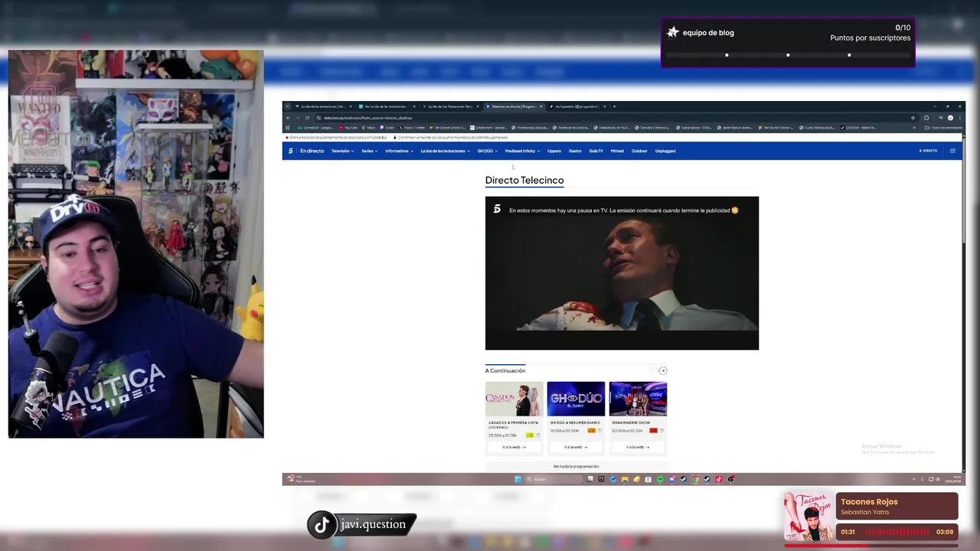Screen dimensions: 980x551
Task: Reload the page with browser refresh icon
Action: [307, 118]
